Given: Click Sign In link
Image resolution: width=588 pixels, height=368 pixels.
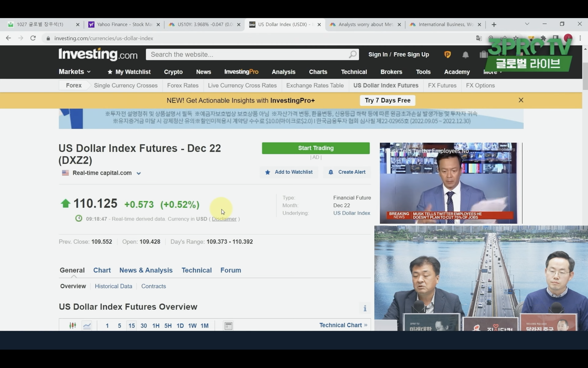Looking at the screenshot, I should [x=378, y=54].
